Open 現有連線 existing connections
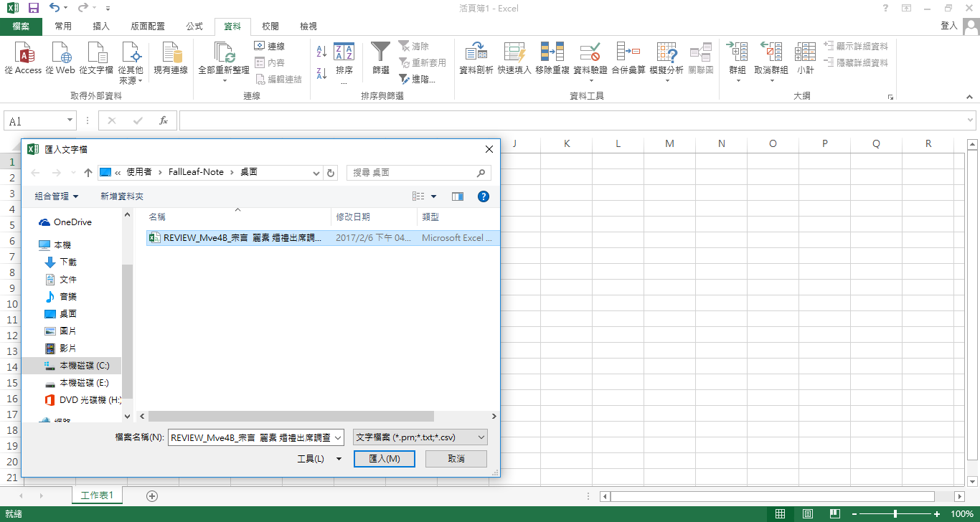This screenshot has height=522, width=980. pos(171,58)
